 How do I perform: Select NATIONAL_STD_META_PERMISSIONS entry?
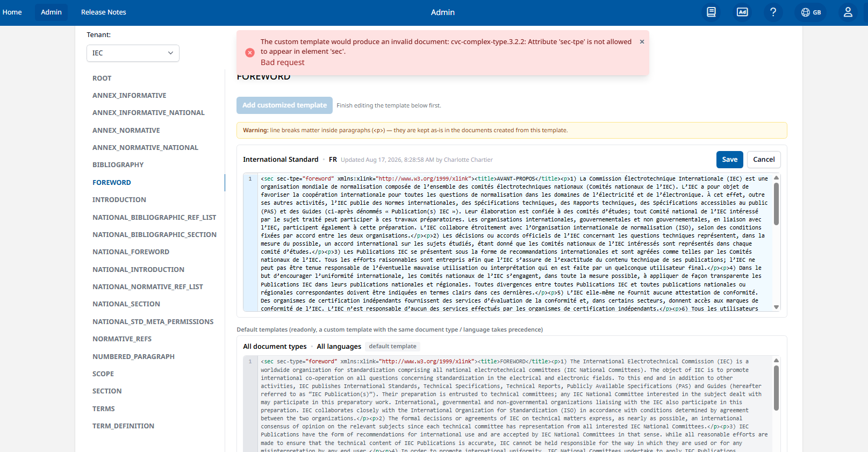(153, 322)
